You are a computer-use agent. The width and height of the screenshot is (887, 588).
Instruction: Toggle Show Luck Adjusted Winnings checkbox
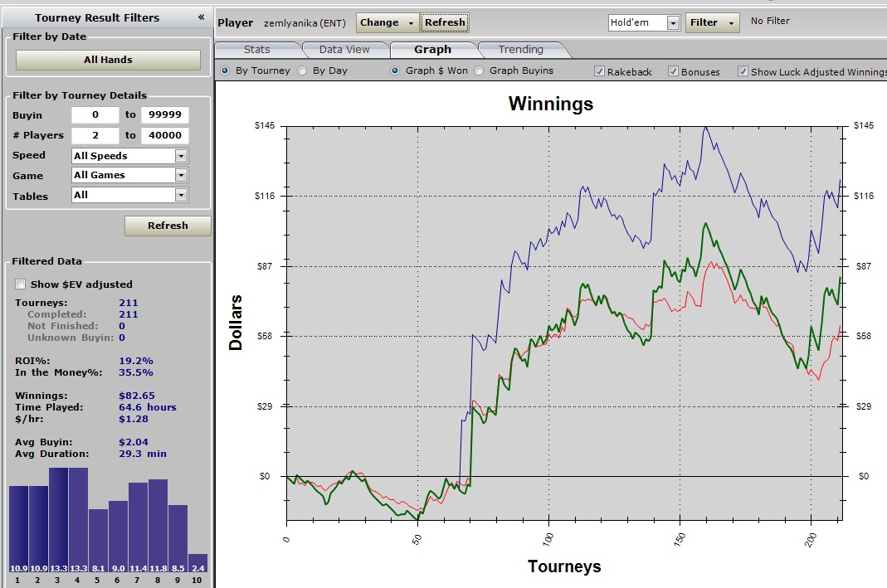pos(743,72)
